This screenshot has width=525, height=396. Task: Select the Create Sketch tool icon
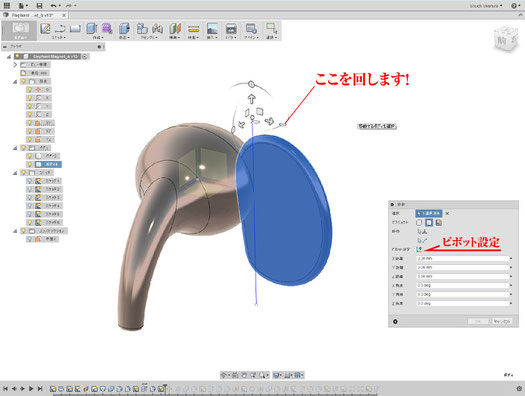(x=45, y=29)
